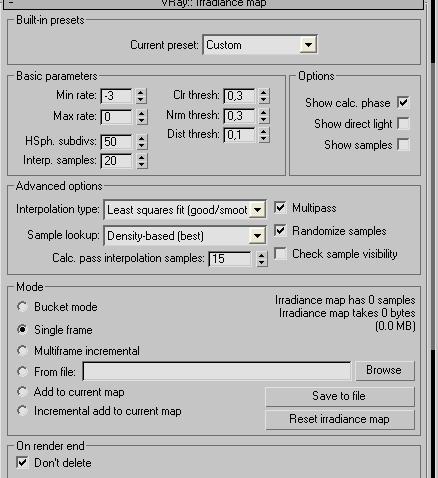This screenshot has width=438, height=478.
Task: Click the From file path field
Action: pos(217,371)
